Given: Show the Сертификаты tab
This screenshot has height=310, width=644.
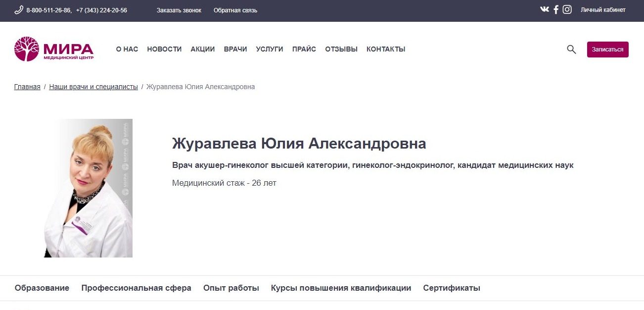Looking at the screenshot, I should click(452, 288).
